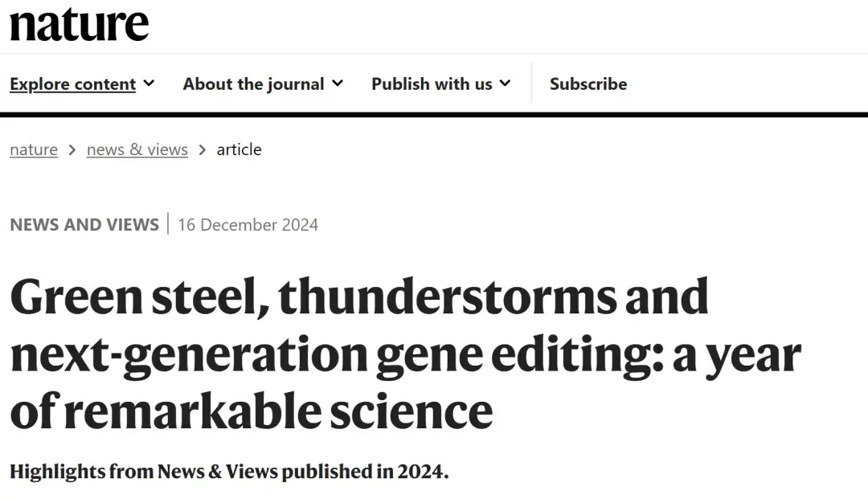Click the vertical divider left of Subscribe
The image size is (868, 499).
(x=531, y=84)
